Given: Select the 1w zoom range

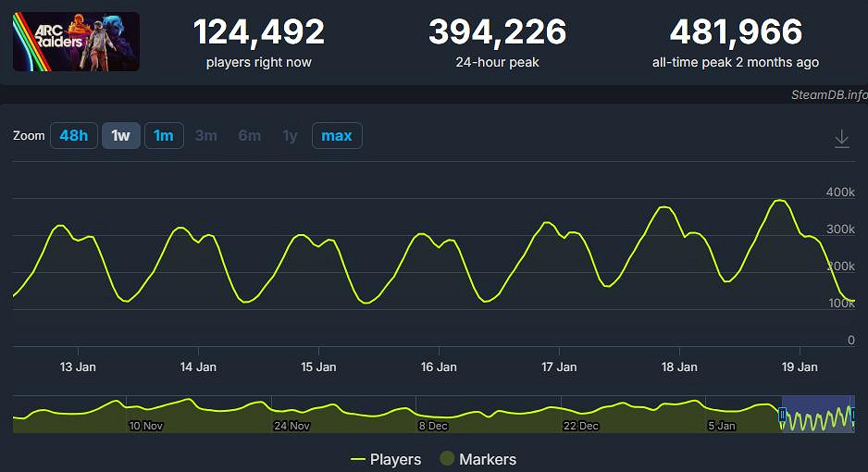Looking at the screenshot, I should pos(120,136).
